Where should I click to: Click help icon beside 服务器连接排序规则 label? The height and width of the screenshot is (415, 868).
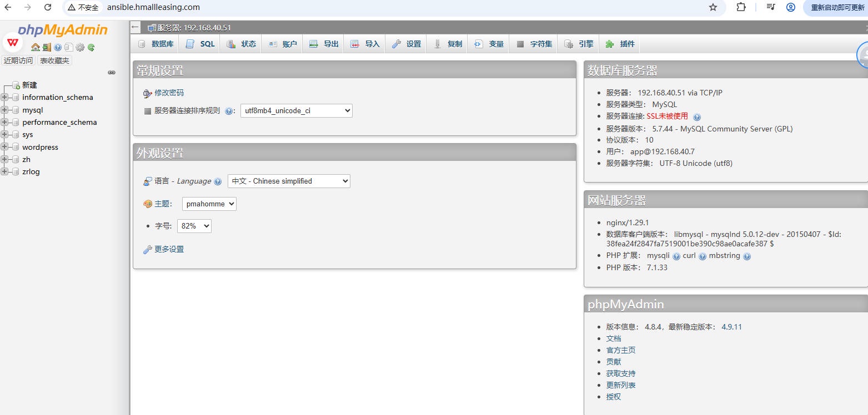pos(229,111)
